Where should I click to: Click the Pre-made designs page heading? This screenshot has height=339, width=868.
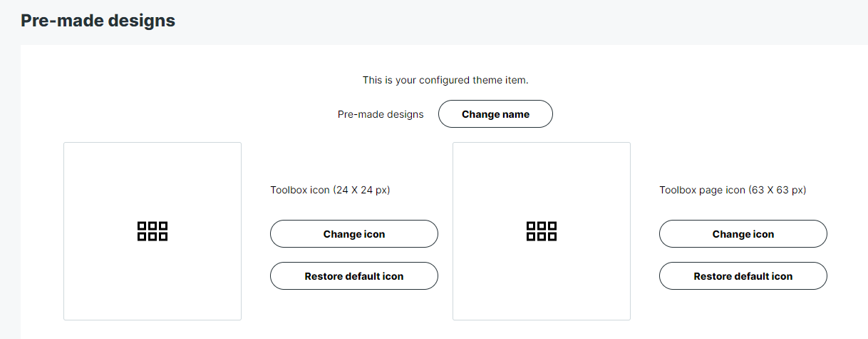(98, 21)
